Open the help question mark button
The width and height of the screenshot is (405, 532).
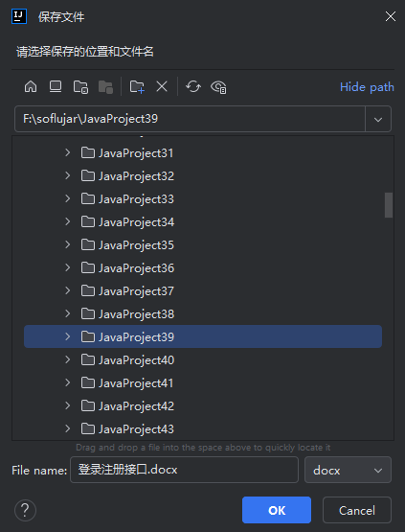[25, 510]
